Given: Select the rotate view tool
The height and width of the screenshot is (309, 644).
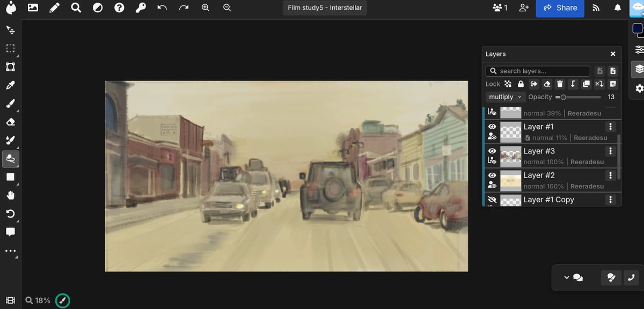Looking at the screenshot, I should tap(10, 214).
